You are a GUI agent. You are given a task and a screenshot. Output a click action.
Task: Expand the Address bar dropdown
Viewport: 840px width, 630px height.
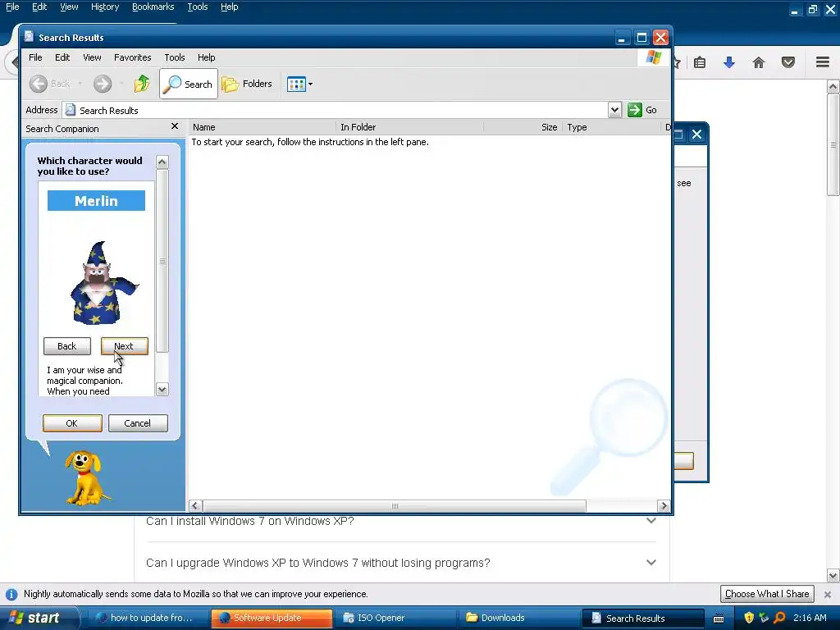(614, 110)
